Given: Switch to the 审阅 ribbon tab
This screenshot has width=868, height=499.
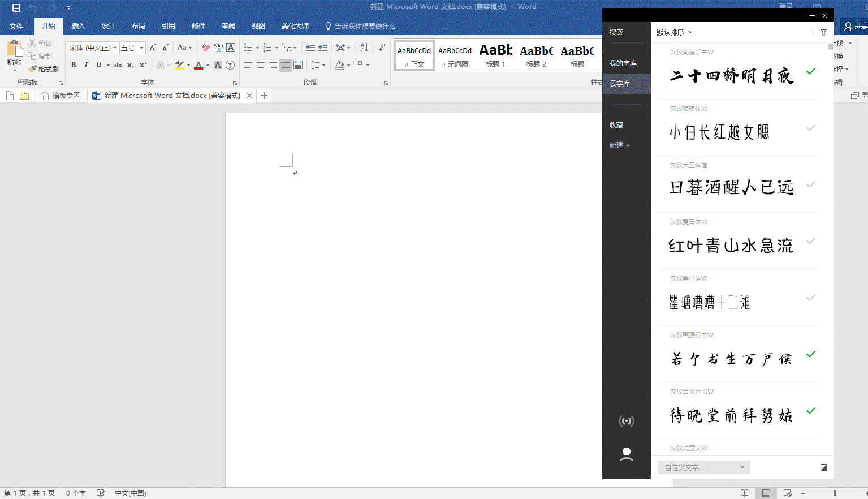Looking at the screenshot, I should (x=228, y=26).
